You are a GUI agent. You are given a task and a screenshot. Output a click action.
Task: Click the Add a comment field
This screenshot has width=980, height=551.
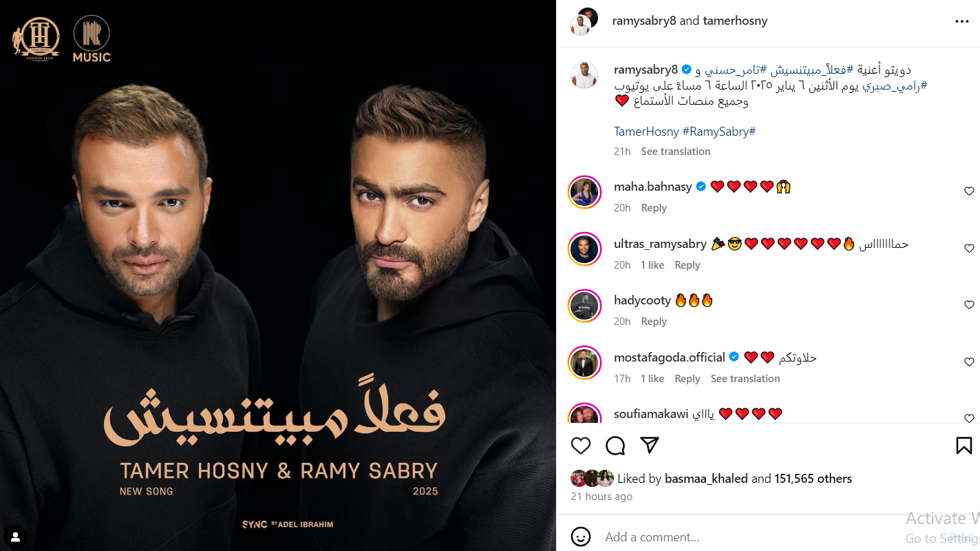750,537
